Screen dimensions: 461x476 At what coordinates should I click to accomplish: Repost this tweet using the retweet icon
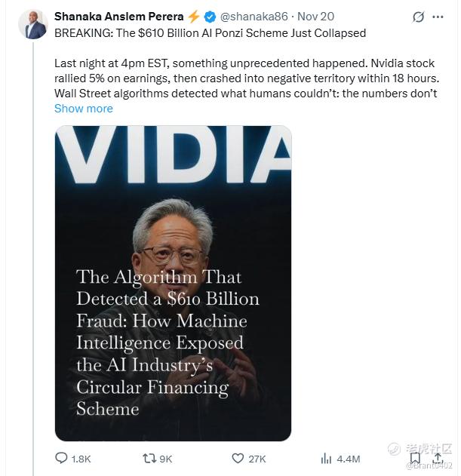coord(149,458)
